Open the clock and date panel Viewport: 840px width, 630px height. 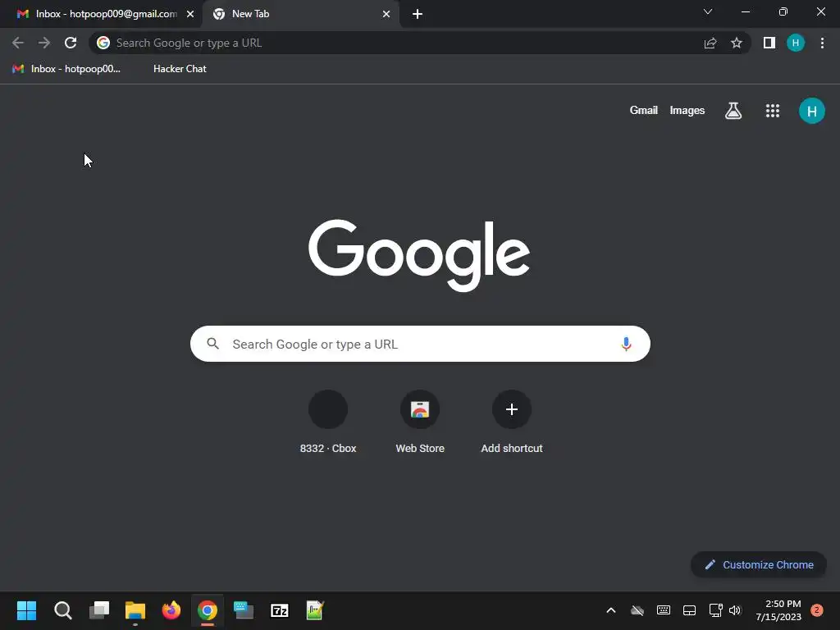pos(778,610)
